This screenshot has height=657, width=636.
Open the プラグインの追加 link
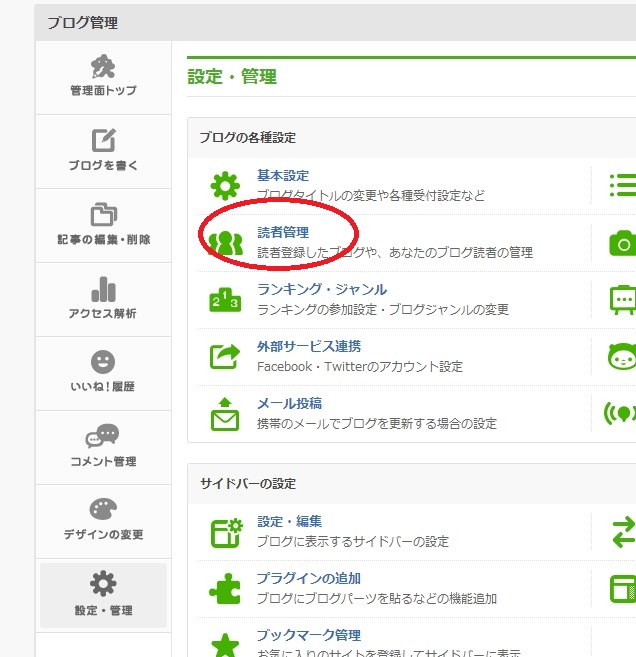(308, 578)
